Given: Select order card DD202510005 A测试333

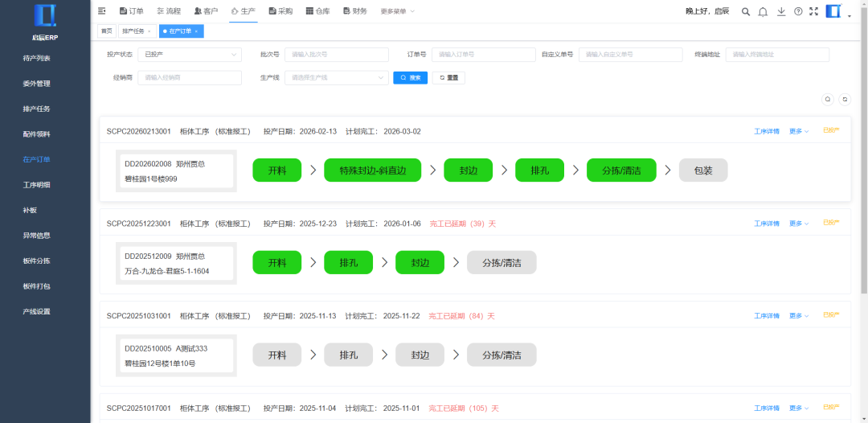Looking at the screenshot, I should 176,355.
